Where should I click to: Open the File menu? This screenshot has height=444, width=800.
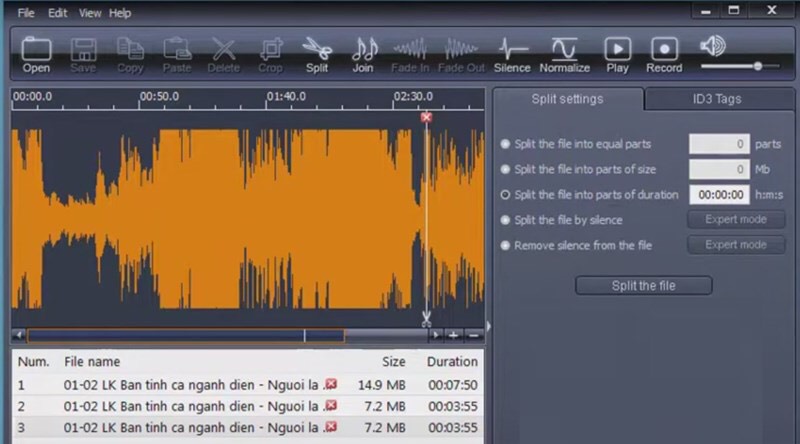pyautogui.click(x=26, y=13)
